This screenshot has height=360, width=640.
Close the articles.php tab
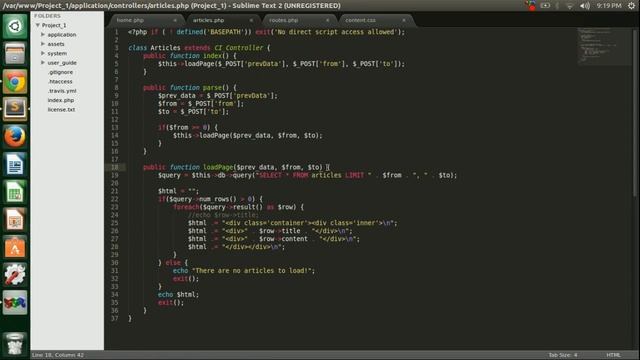click(251, 20)
